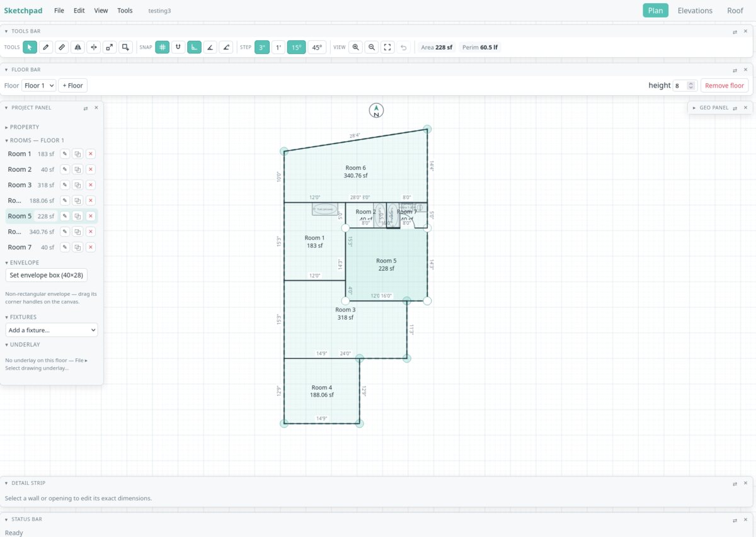Duplicate Room 2

77,169
